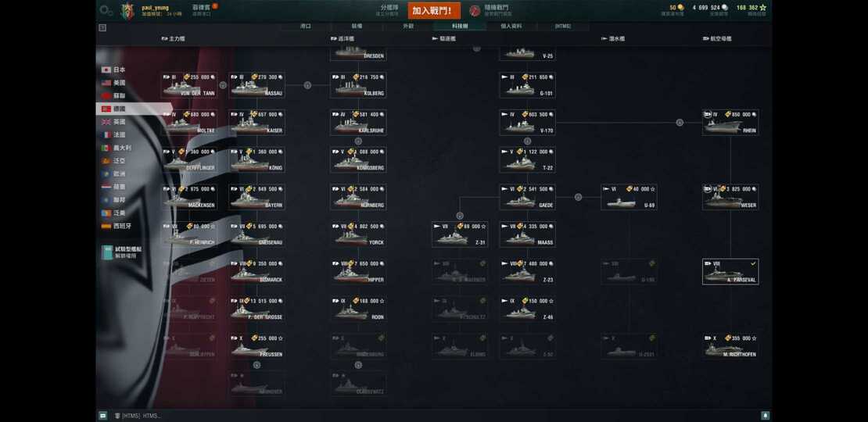Select the Bismarck ship in tech tree
The image size is (868, 422).
point(256,271)
